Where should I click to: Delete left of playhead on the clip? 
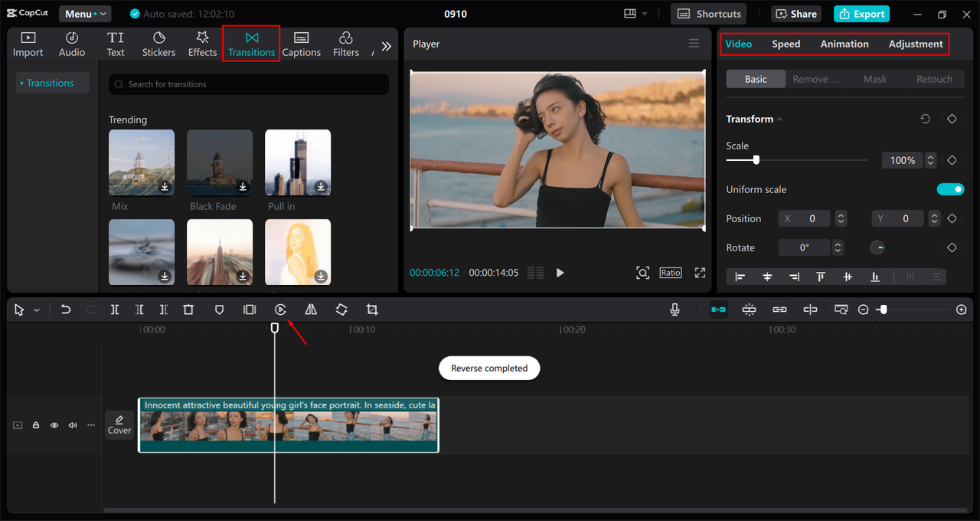point(139,310)
